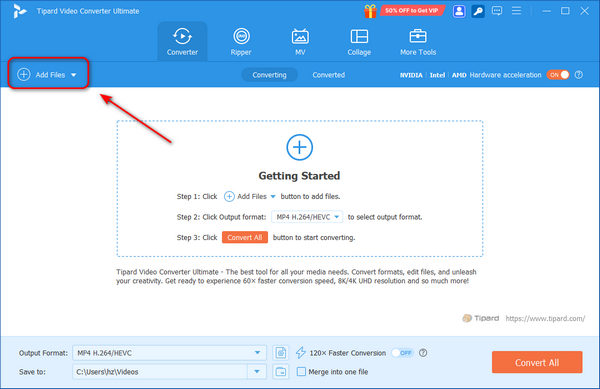Click the Converter tab icon
The image size is (600, 389).
(182, 36)
